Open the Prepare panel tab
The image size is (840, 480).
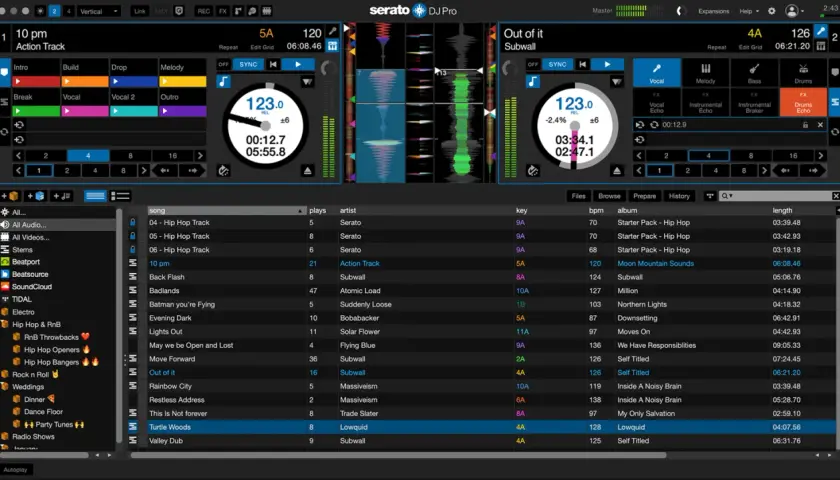[x=644, y=196]
